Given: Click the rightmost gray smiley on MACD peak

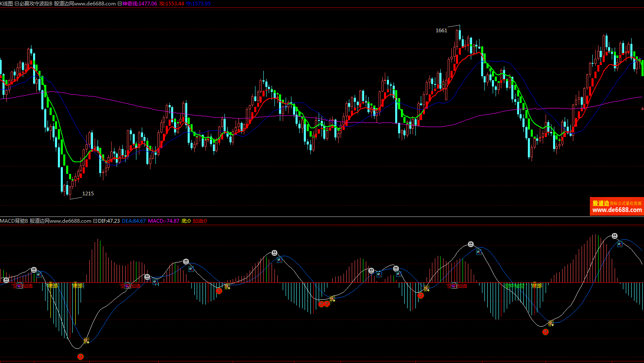Looking at the screenshot, I should tap(615, 236).
